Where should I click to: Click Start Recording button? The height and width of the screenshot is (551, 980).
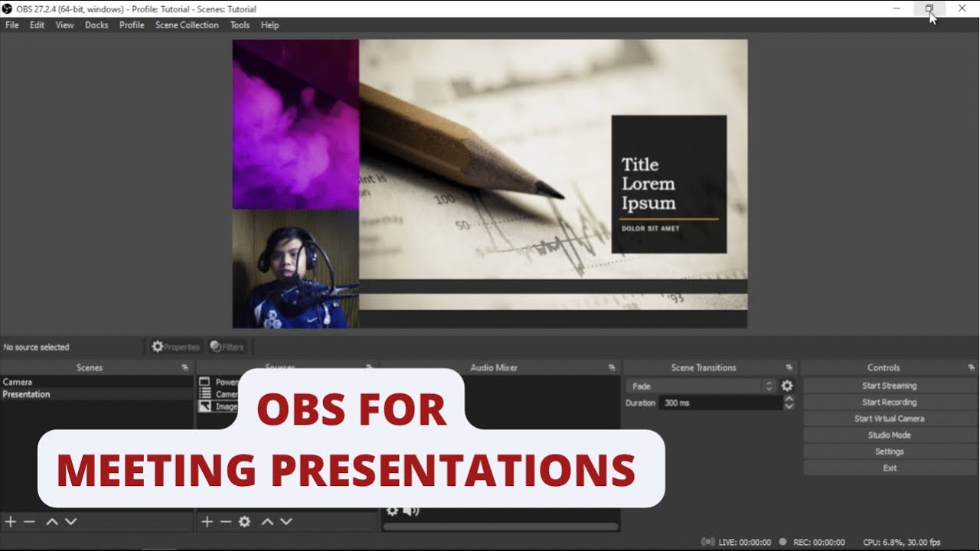click(889, 402)
